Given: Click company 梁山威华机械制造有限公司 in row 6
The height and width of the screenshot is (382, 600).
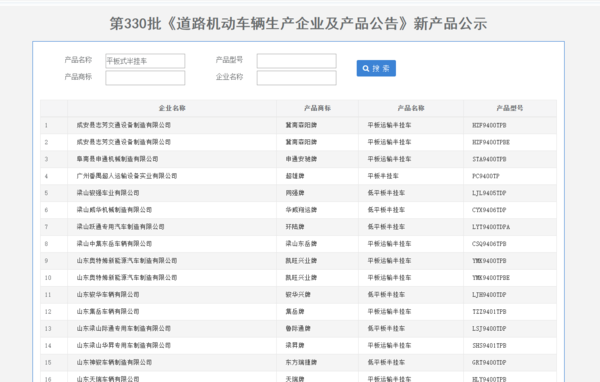Looking at the screenshot, I should coord(114,210).
